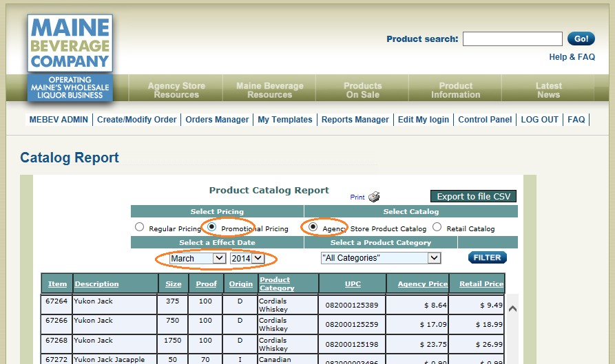The image size is (615, 364).
Task: Click the Go! search button
Action: point(581,39)
